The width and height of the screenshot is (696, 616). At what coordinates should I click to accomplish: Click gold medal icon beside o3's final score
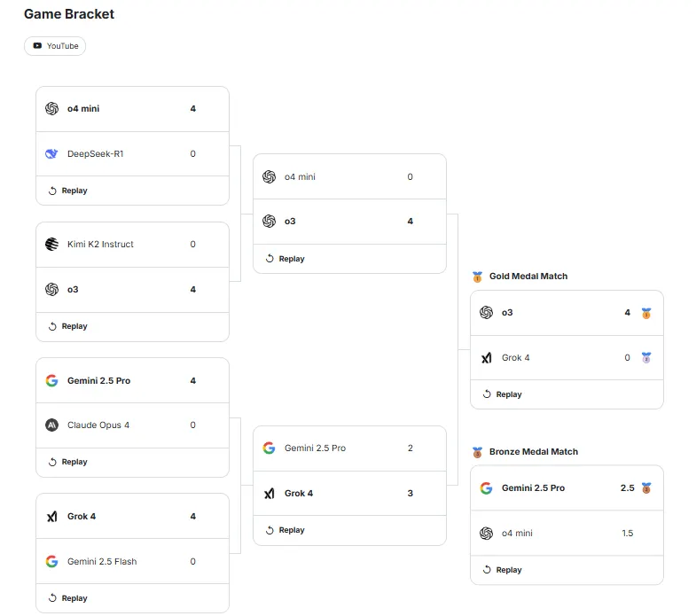[x=646, y=313]
